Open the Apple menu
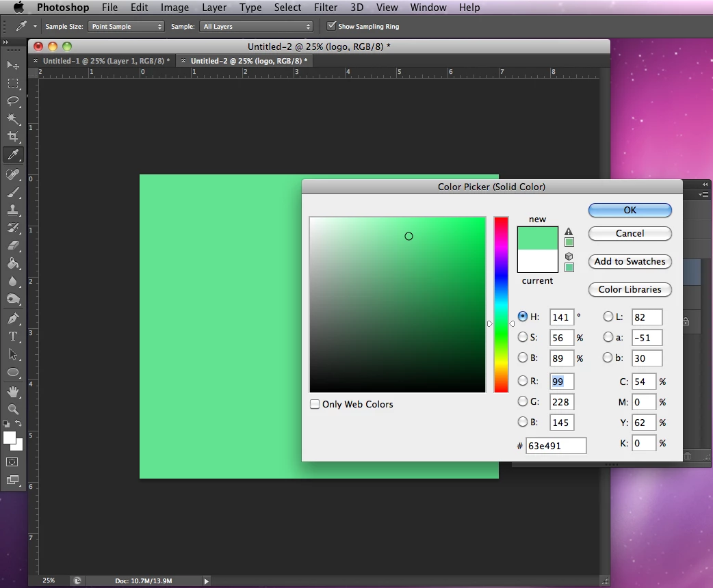Image resolution: width=713 pixels, height=588 pixels. point(18,8)
